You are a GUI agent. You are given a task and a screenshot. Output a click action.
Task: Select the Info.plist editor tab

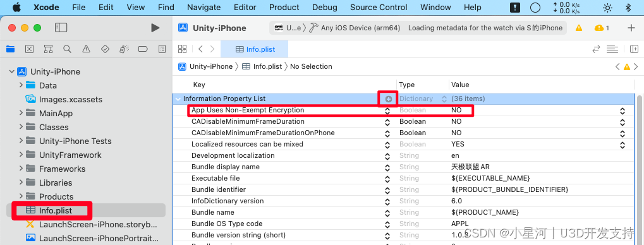255,49
